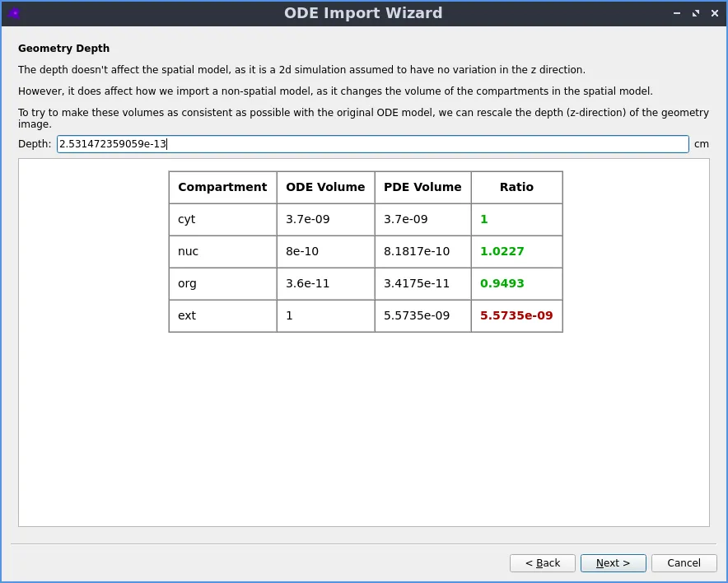
Task: Click the red ratio value 5.5735e-09
Action: [516, 315]
